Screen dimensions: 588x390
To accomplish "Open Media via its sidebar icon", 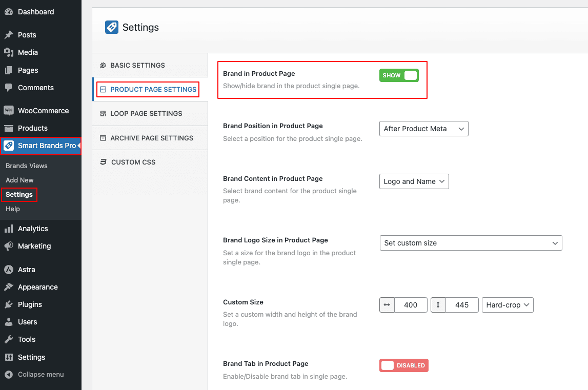I will [x=9, y=52].
